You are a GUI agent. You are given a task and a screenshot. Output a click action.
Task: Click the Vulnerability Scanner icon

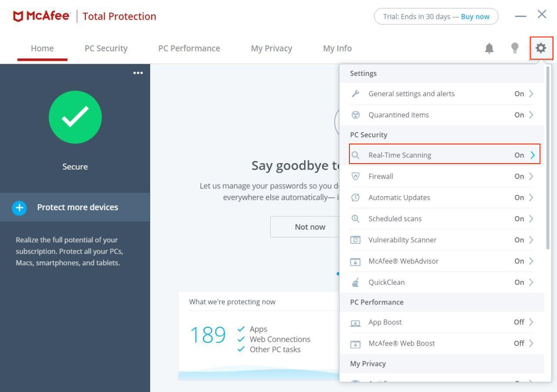tap(356, 240)
